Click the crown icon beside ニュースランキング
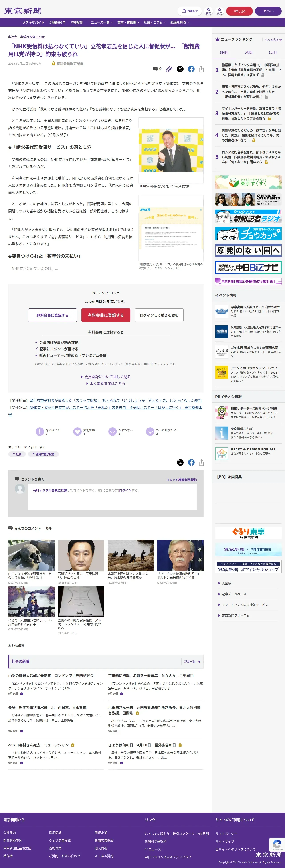This screenshot has width=285, height=868. pyautogui.click(x=217, y=40)
